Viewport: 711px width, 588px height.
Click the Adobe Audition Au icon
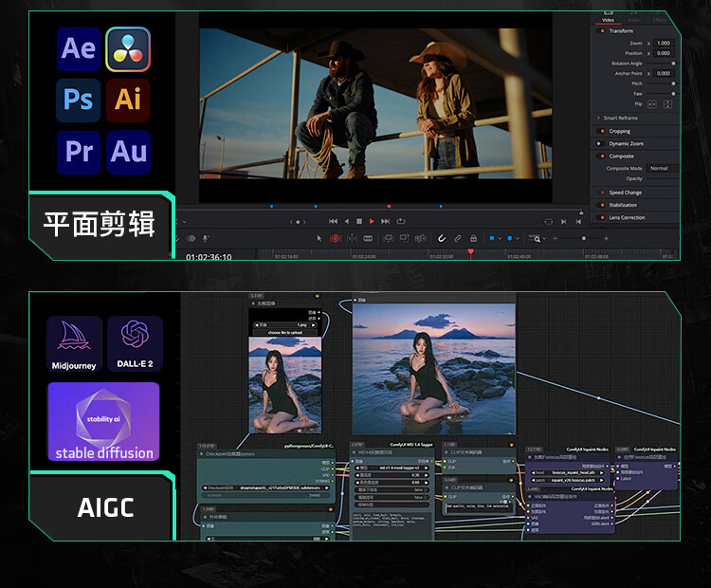pos(128,151)
